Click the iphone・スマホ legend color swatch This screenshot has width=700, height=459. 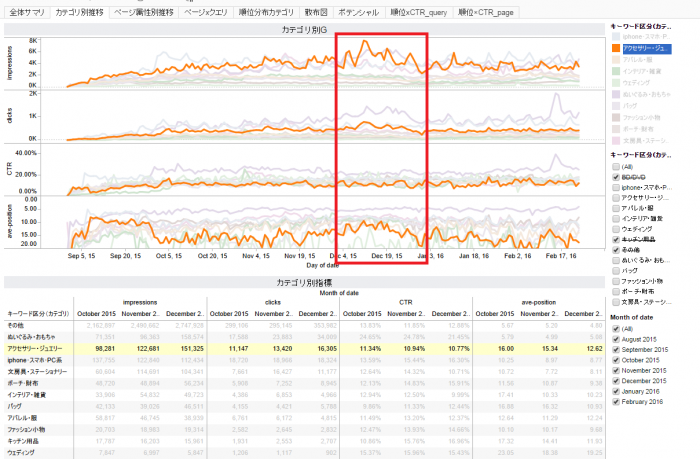tap(614, 37)
